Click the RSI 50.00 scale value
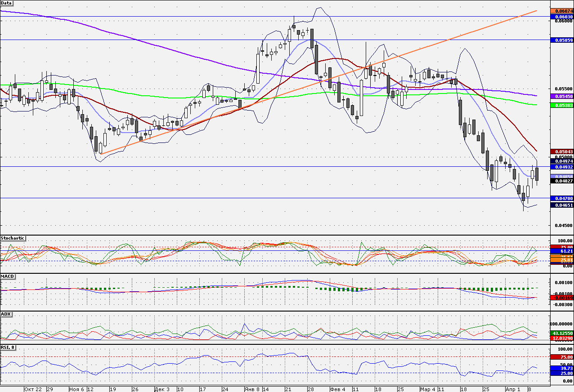 (565, 365)
